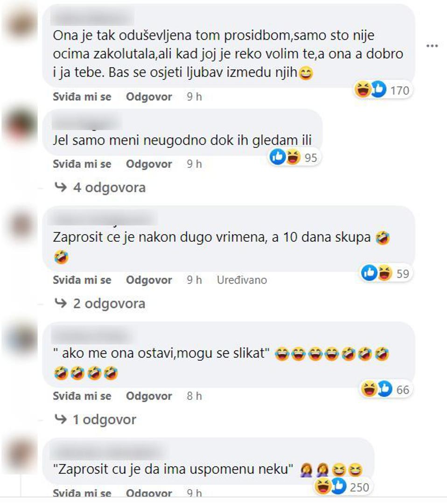447x504 pixels.
Task: Expand the '4 odgovora' replies thread
Action: [100, 188]
